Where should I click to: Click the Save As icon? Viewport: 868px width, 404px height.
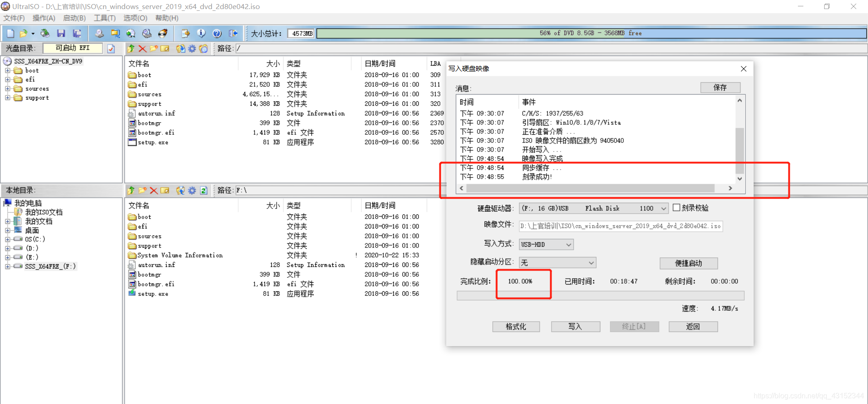tap(77, 33)
